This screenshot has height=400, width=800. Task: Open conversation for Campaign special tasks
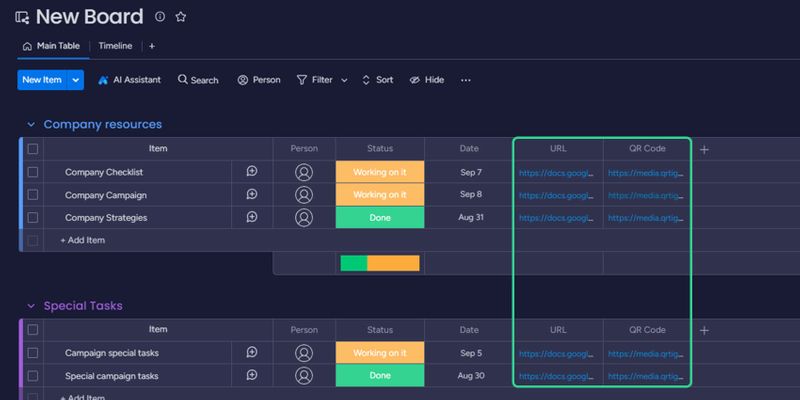pyautogui.click(x=252, y=353)
